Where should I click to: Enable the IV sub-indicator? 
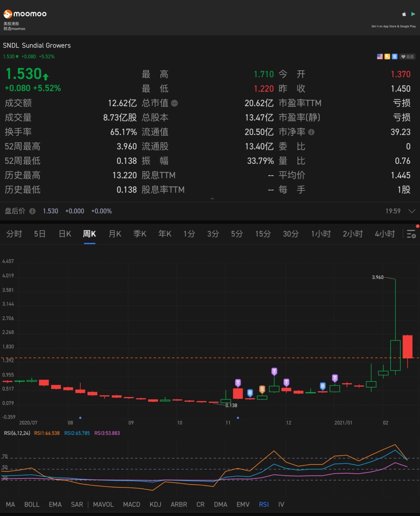click(x=281, y=504)
